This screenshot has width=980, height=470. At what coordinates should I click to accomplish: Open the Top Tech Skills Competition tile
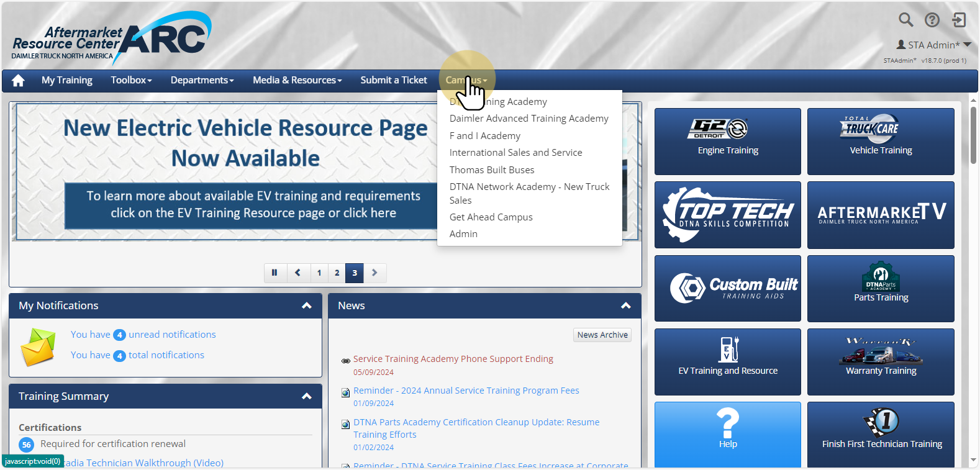(728, 215)
